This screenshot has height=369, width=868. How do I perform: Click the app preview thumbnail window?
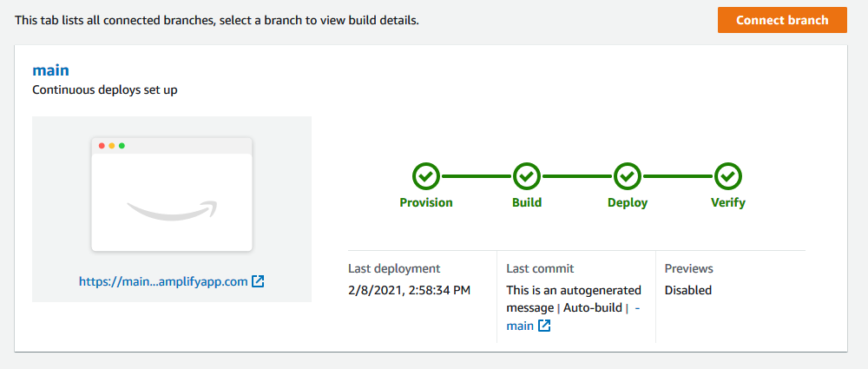click(x=172, y=194)
